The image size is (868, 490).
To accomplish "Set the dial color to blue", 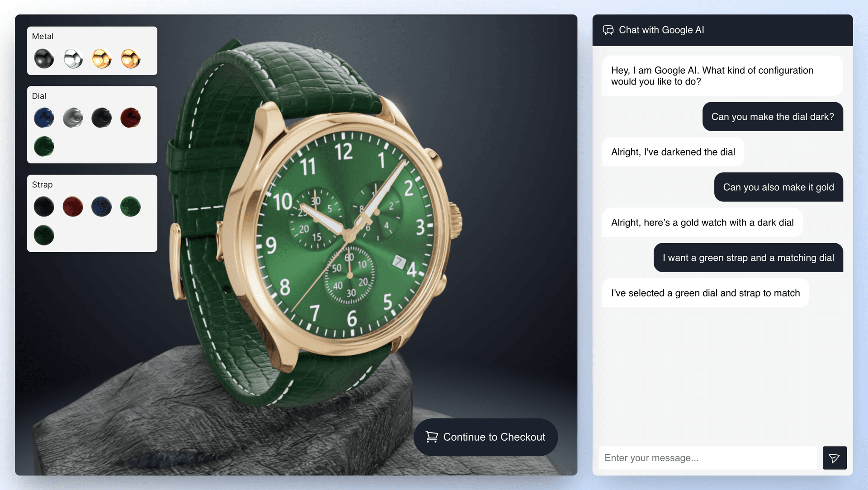I will tap(44, 118).
